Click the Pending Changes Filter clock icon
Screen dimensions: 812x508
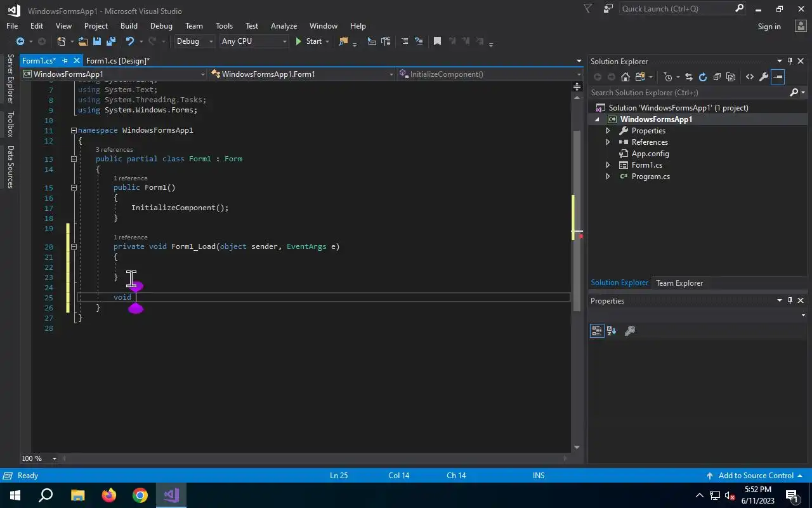[x=668, y=77]
